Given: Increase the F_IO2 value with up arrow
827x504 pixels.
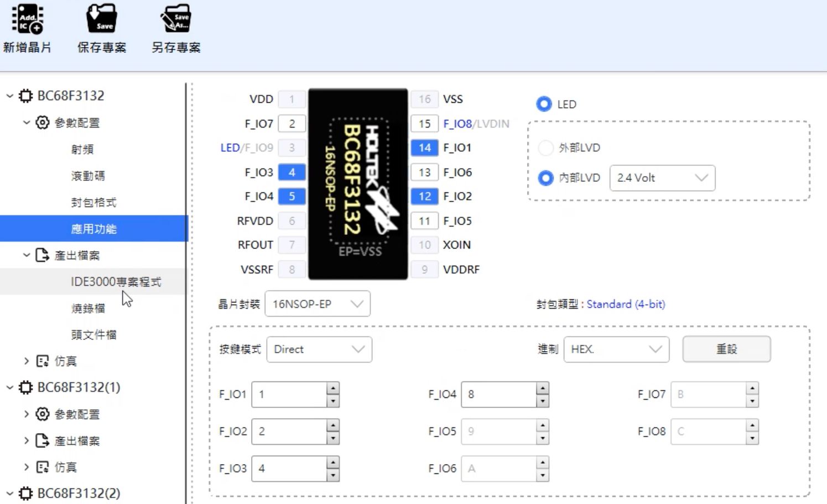Looking at the screenshot, I should [x=332, y=425].
